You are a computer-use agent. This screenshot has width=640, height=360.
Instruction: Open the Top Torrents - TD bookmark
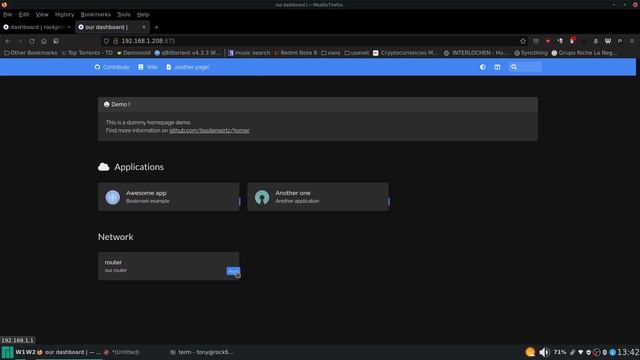(87, 53)
